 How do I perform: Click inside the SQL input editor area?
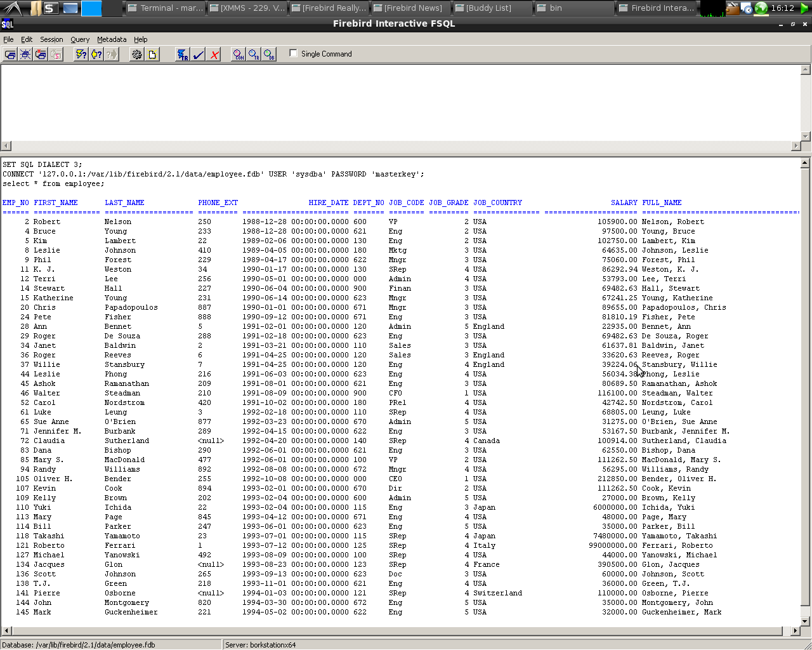click(400, 102)
